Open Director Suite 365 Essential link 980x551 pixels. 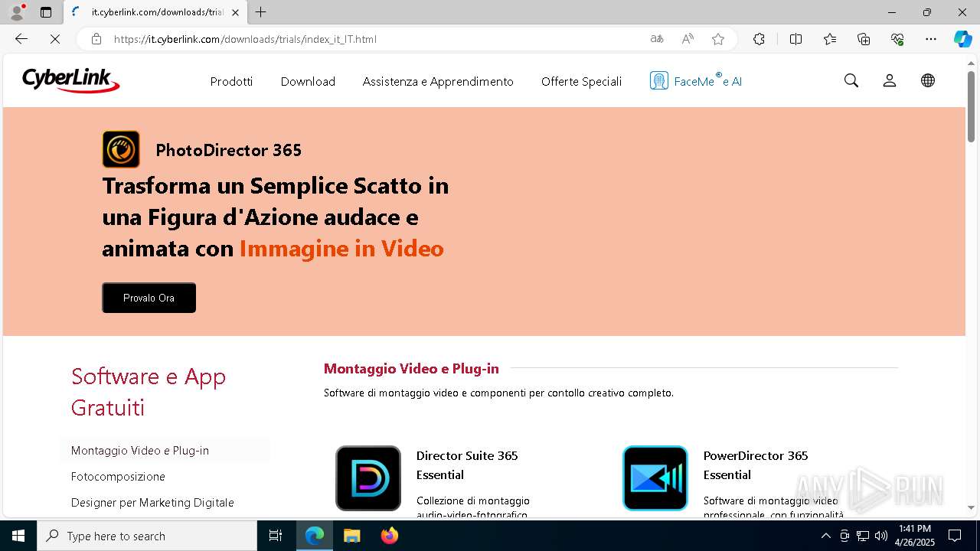tap(467, 465)
